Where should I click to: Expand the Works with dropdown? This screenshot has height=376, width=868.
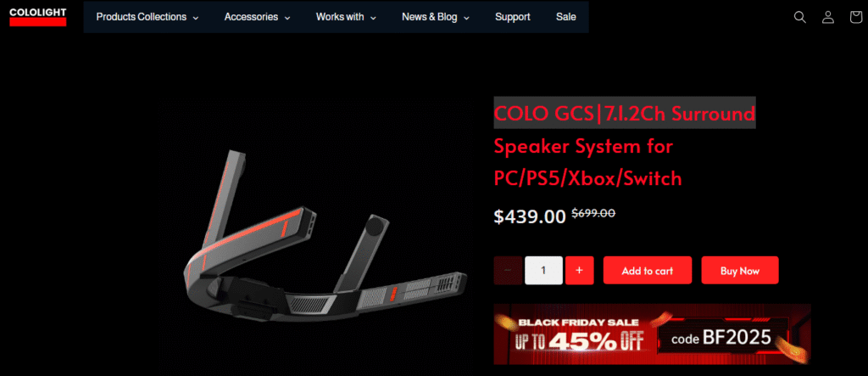pyautogui.click(x=346, y=17)
